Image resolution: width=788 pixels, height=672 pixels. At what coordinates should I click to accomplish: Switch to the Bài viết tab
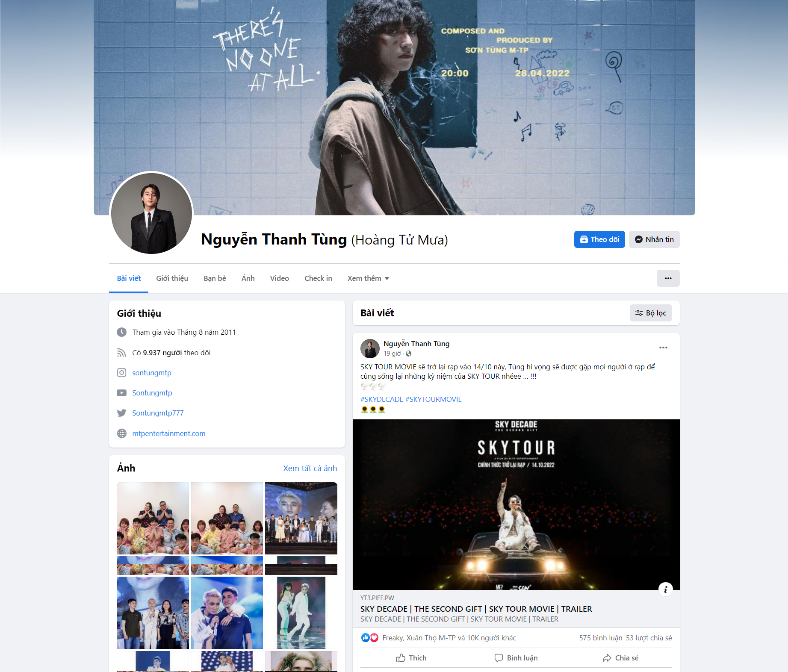point(129,278)
